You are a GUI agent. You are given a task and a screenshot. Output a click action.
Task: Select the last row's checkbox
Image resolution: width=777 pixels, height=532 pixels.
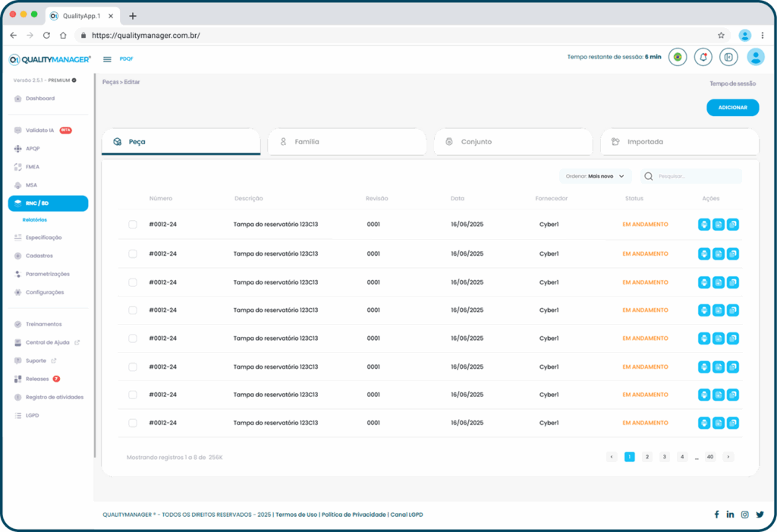pos(133,423)
